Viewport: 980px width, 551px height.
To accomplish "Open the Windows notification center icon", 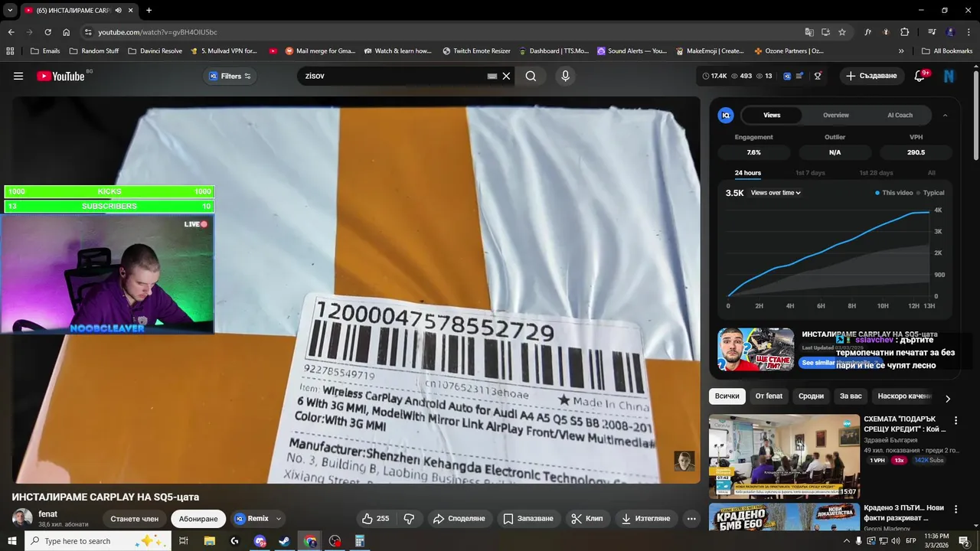I will (x=964, y=541).
